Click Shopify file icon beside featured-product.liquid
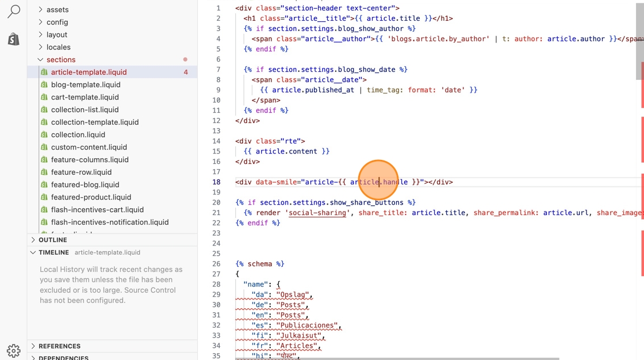Image resolution: width=644 pixels, height=360 pixels. [x=44, y=197]
